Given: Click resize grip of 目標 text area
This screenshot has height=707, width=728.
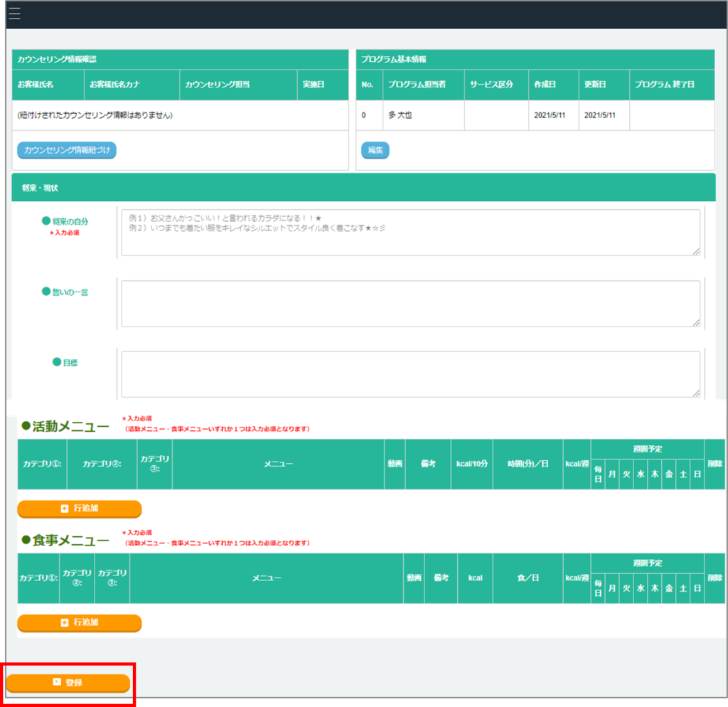Looking at the screenshot, I should (x=696, y=393).
